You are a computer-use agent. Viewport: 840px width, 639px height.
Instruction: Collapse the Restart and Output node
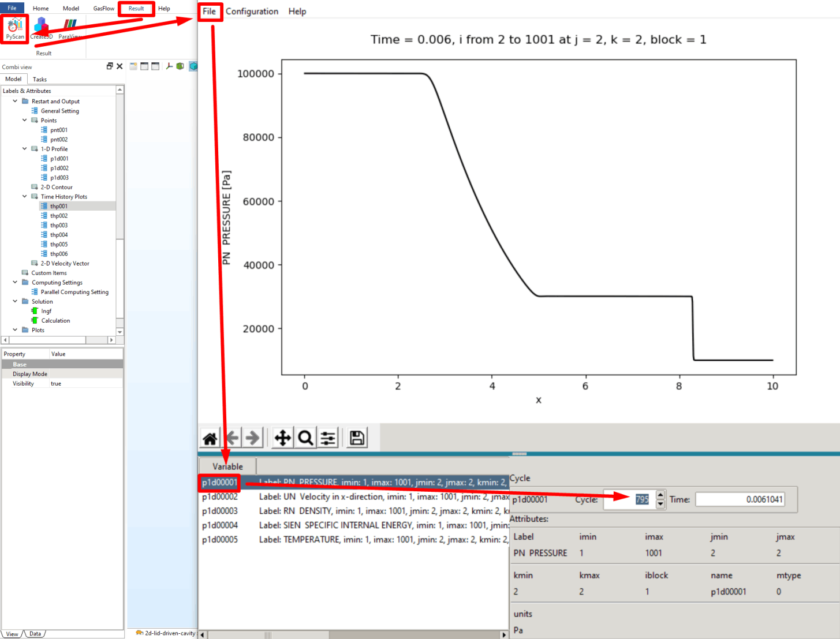coord(15,101)
